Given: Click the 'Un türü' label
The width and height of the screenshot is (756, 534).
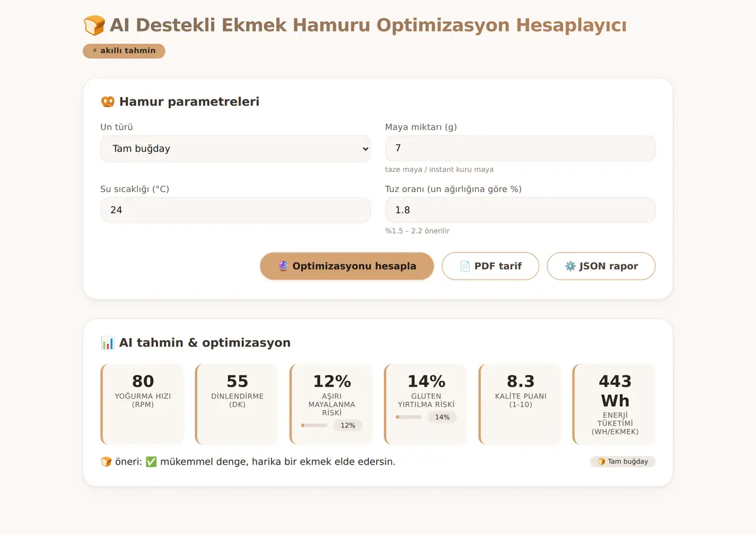Looking at the screenshot, I should click(x=117, y=127).
